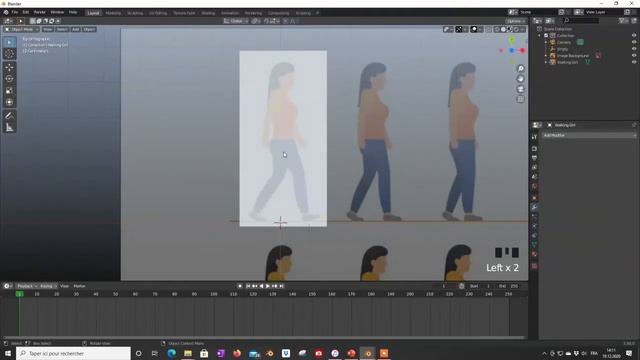Click the outliner filter funnel icon
This screenshot has height=360, width=640.
pyautogui.click(x=622, y=20)
